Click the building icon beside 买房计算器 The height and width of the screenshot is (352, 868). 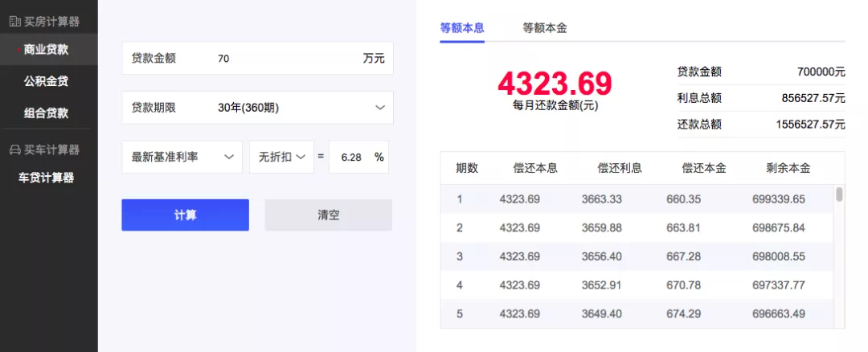(x=15, y=22)
